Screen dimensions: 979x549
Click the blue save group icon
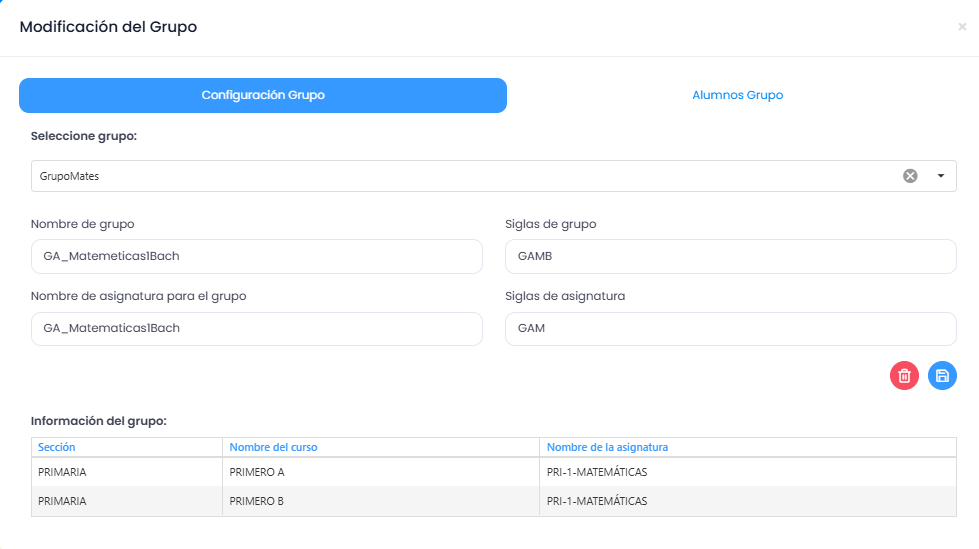click(942, 376)
